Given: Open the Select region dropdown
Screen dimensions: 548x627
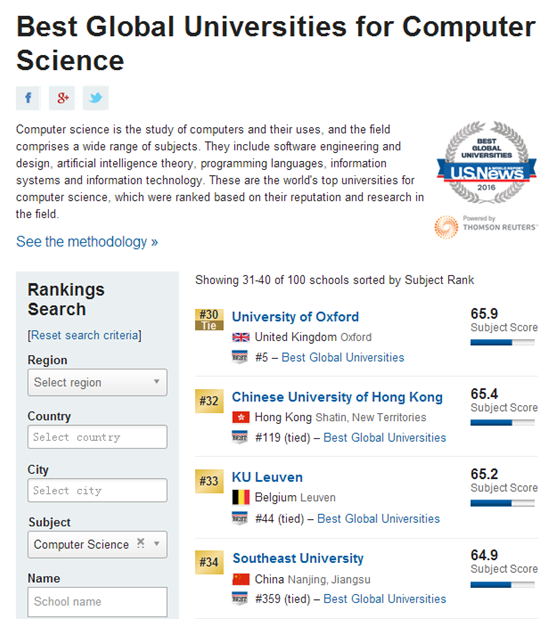Looking at the screenshot, I should coord(97,382).
